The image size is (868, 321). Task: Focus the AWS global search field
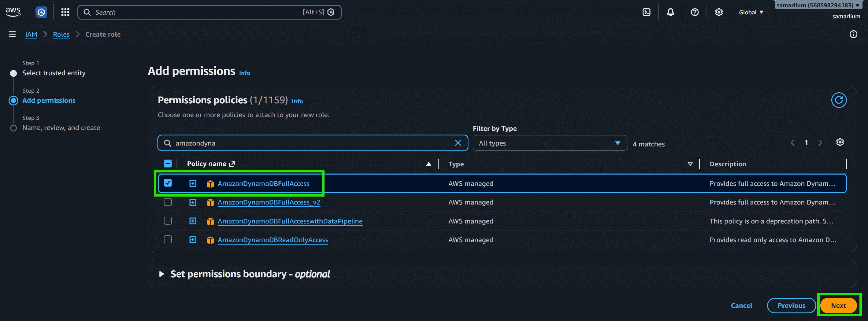click(209, 13)
